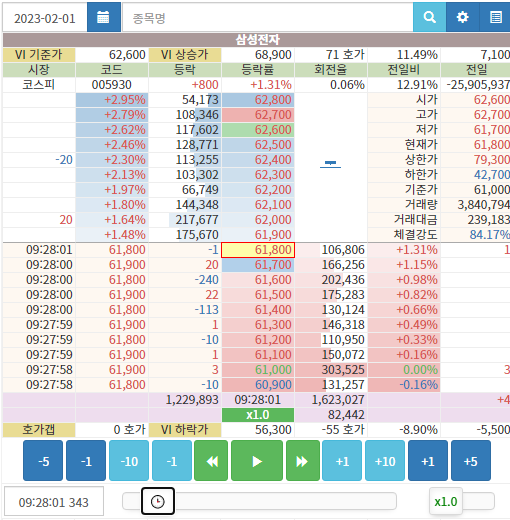
Task: Click the 코스피 market cell
Action: click(x=39, y=85)
